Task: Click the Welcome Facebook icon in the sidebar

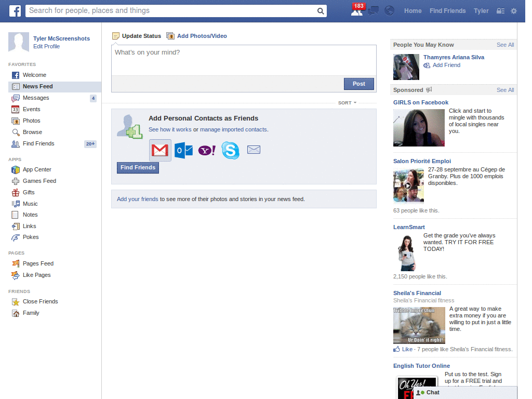Action: (x=16, y=75)
